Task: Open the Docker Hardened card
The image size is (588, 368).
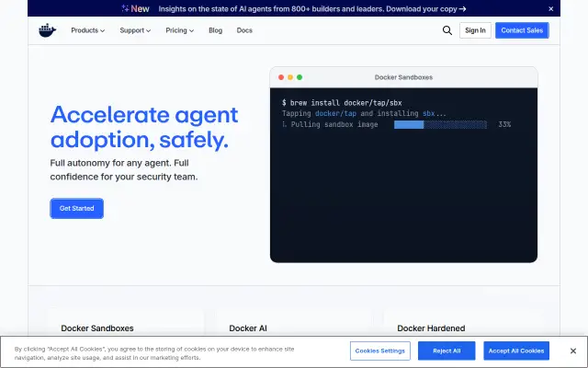Action: pos(462,323)
